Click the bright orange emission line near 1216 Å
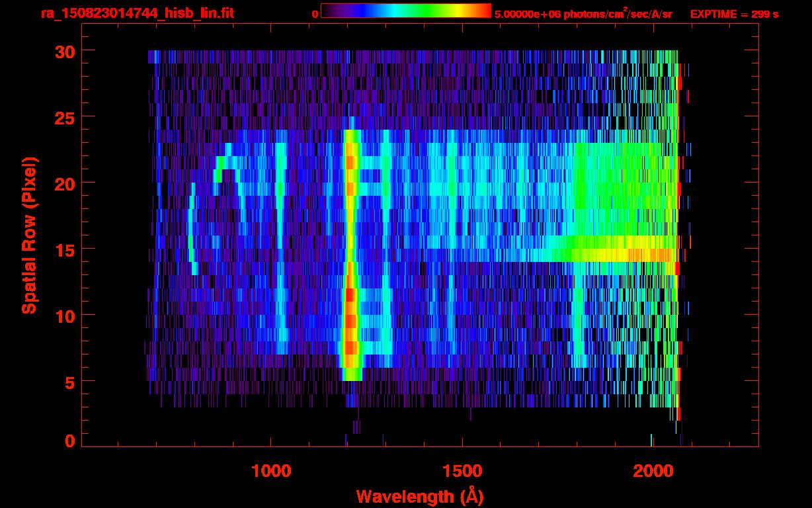Screen dimensions: 812x508 coord(350,255)
